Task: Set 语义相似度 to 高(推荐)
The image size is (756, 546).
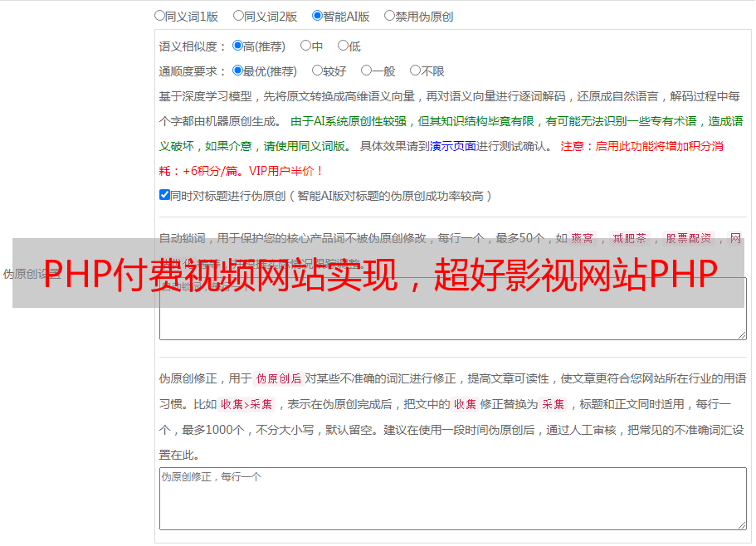Action: point(237,46)
